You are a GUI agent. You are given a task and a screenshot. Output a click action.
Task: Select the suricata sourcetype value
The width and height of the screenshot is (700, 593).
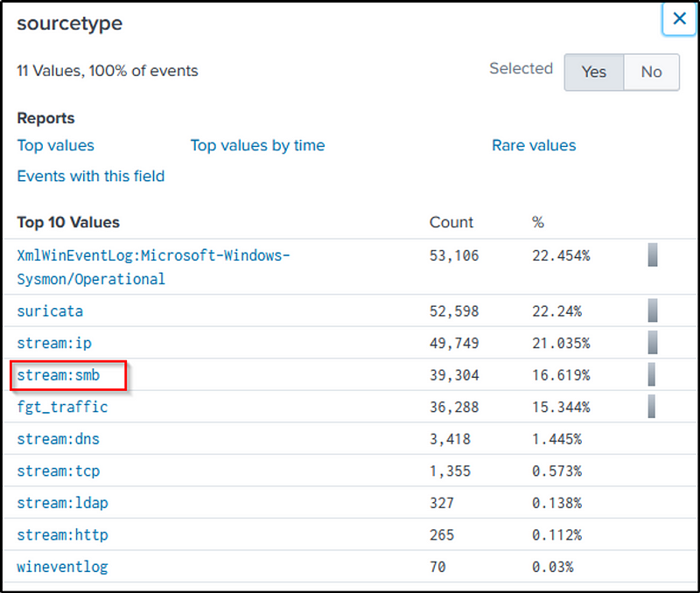50,310
